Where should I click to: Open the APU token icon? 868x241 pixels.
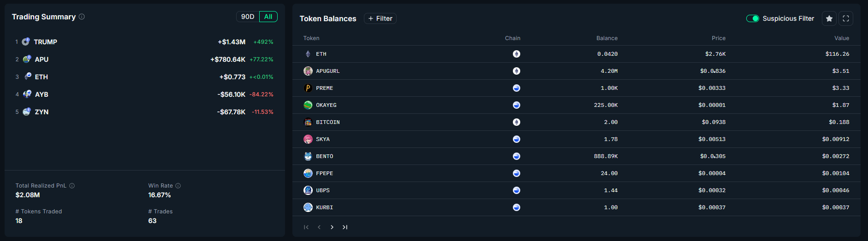pos(27,59)
